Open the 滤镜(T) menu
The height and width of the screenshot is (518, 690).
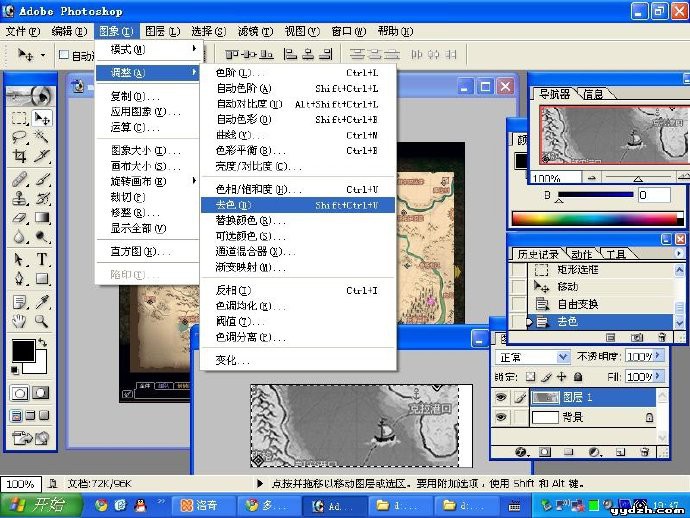point(255,31)
